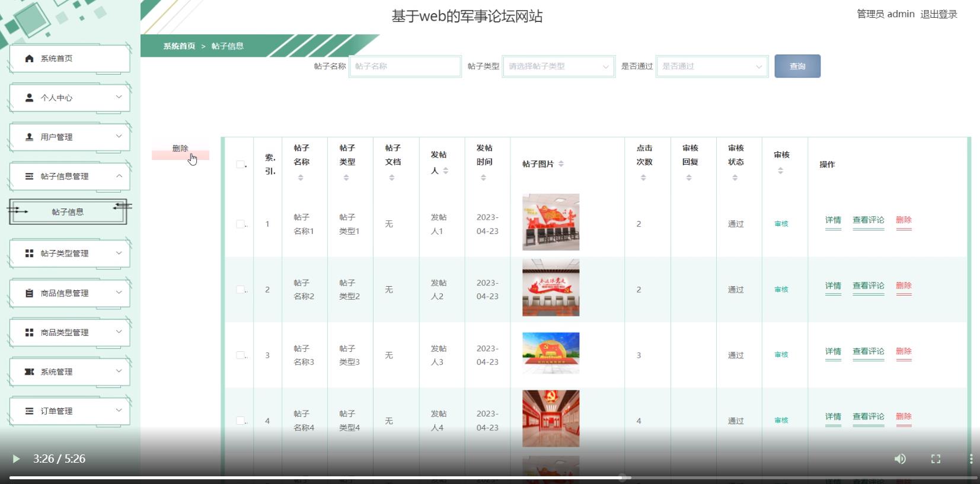Click the 删除 batch delete button

click(x=180, y=149)
